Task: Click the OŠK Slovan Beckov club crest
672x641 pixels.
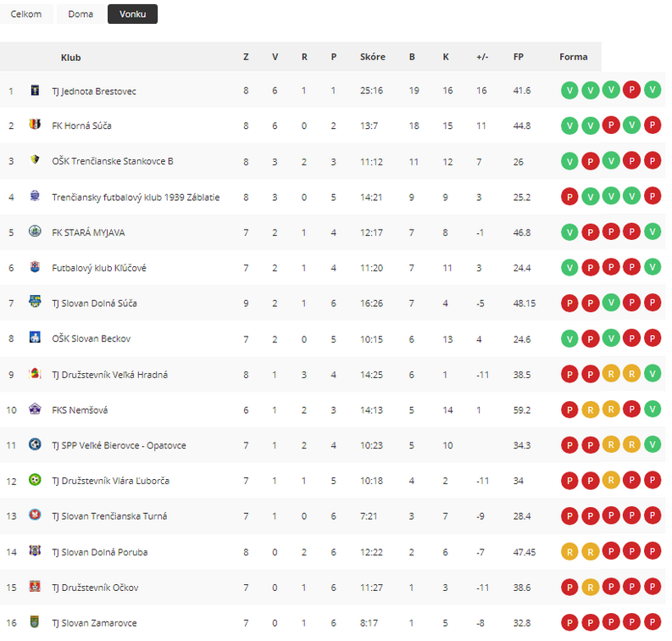Action: (x=35, y=337)
